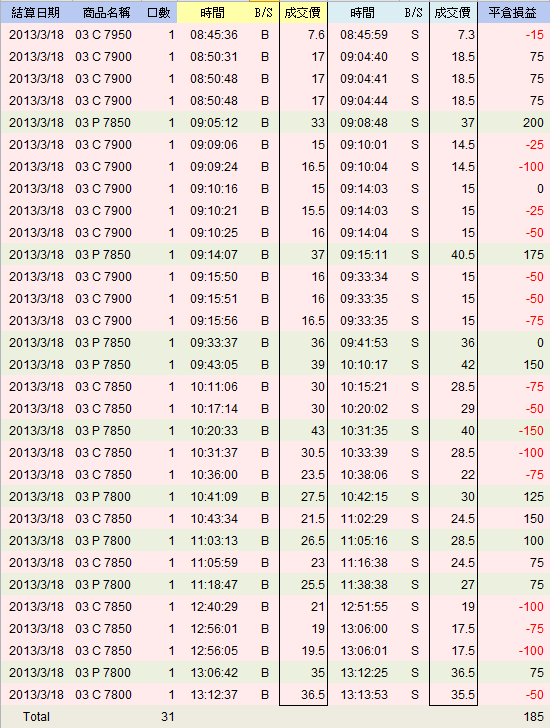The image size is (550, 728).
Task: Click the Total row label
Action: tap(36, 716)
